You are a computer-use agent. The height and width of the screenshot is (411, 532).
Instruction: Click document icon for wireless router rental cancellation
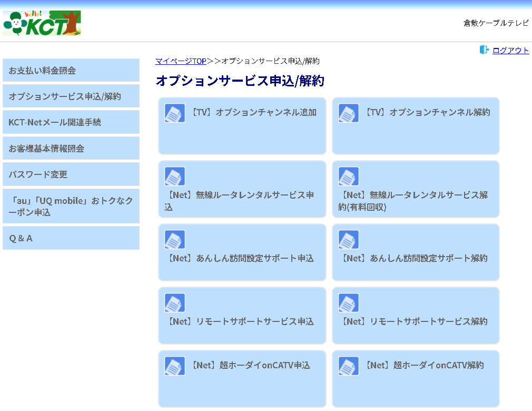[349, 177]
